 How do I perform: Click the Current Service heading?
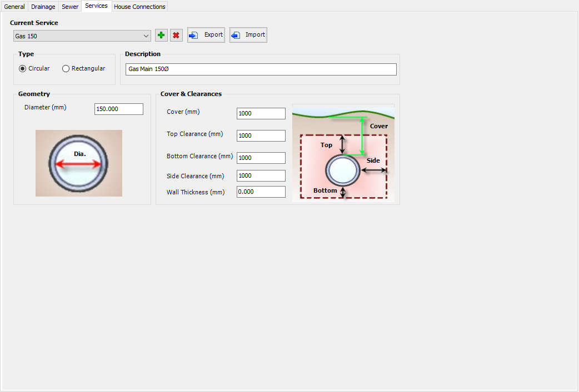[34, 23]
